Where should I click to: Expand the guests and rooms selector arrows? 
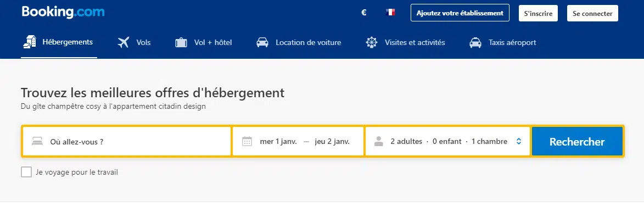coord(519,141)
